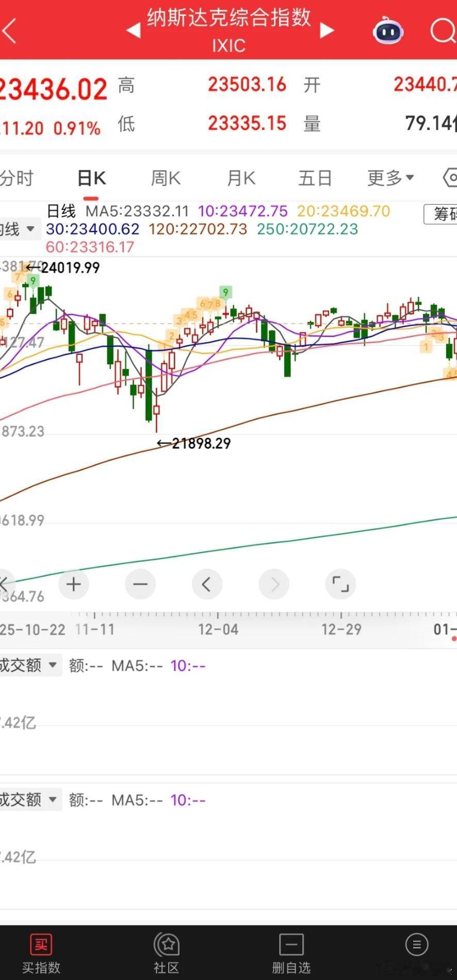This screenshot has width=457, height=980.
Task: Select the 分时 tab
Action: [x=17, y=178]
